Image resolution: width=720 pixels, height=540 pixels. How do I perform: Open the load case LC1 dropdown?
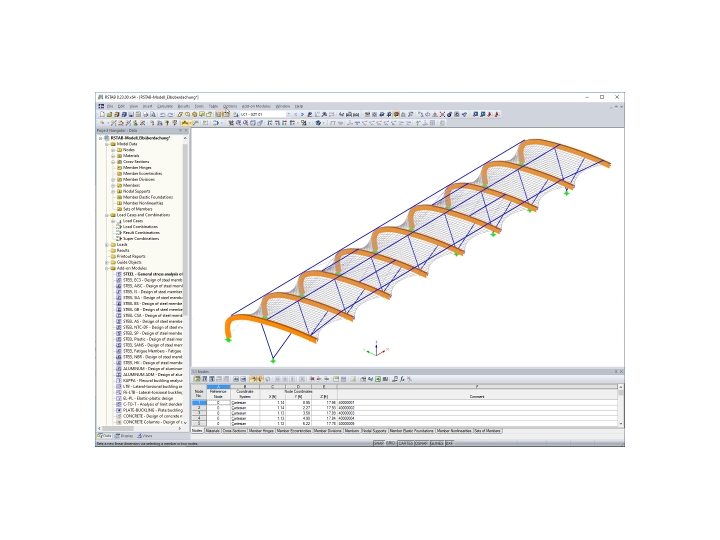tap(289, 114)
